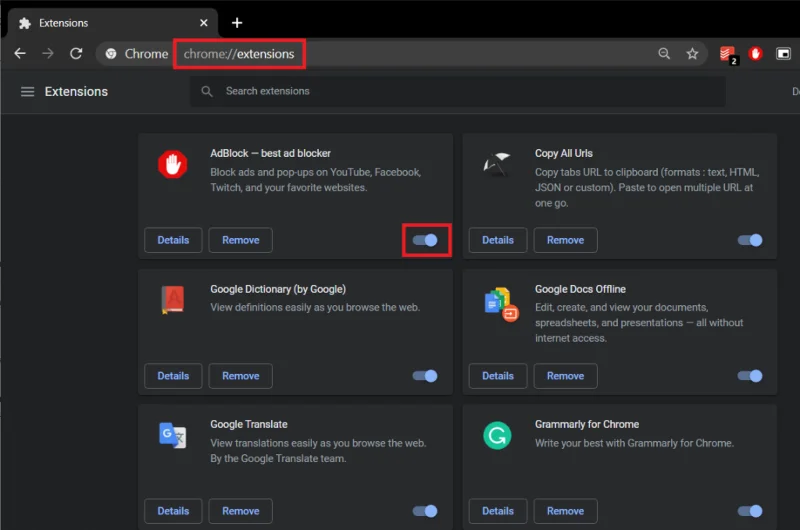Open the Extensions hamburger menu
This screenshot has width=800, height=530.
[x=28, y=91]
